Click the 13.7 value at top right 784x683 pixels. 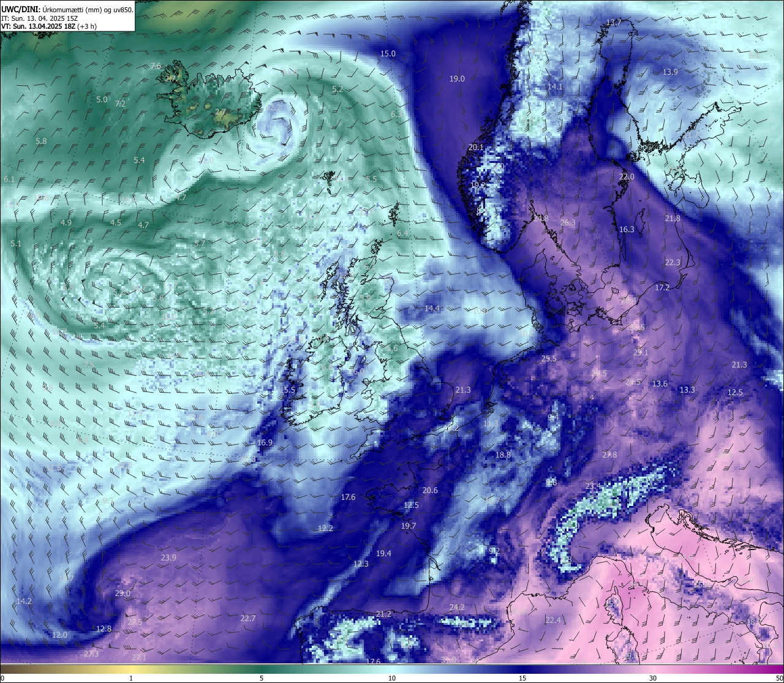[613, 23]
